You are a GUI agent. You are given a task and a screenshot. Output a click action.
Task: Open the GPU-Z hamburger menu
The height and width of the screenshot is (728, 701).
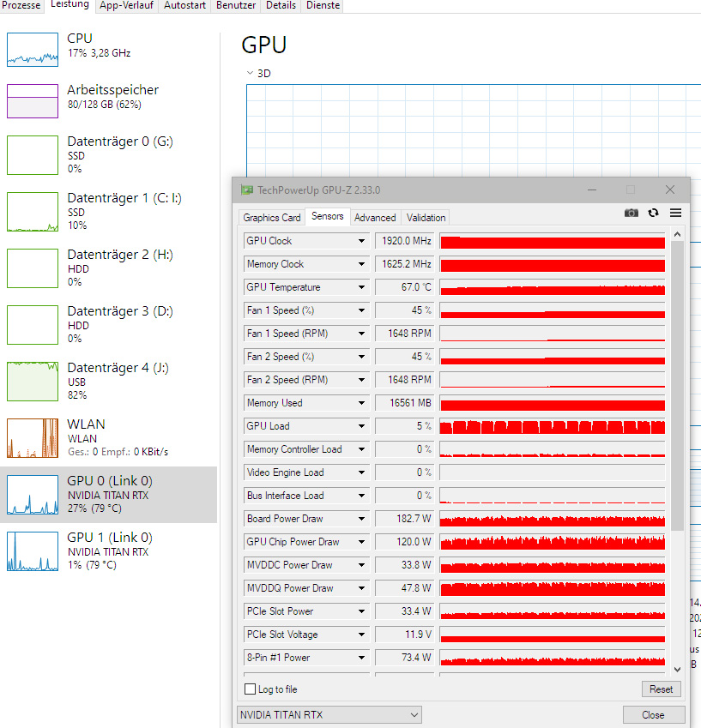point(675,213)
